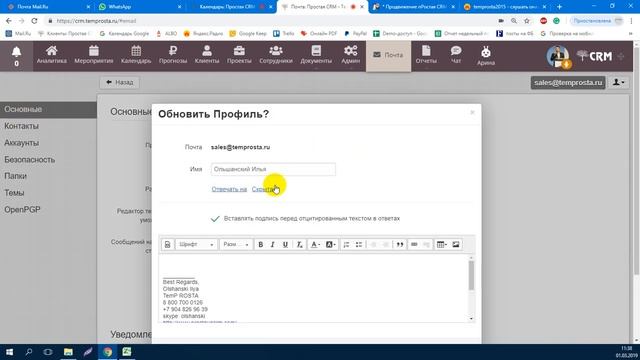Viewport: 640px width, 360px height.
Task: Toggle underline formatting in signature editor
Action: pos(285,244)
